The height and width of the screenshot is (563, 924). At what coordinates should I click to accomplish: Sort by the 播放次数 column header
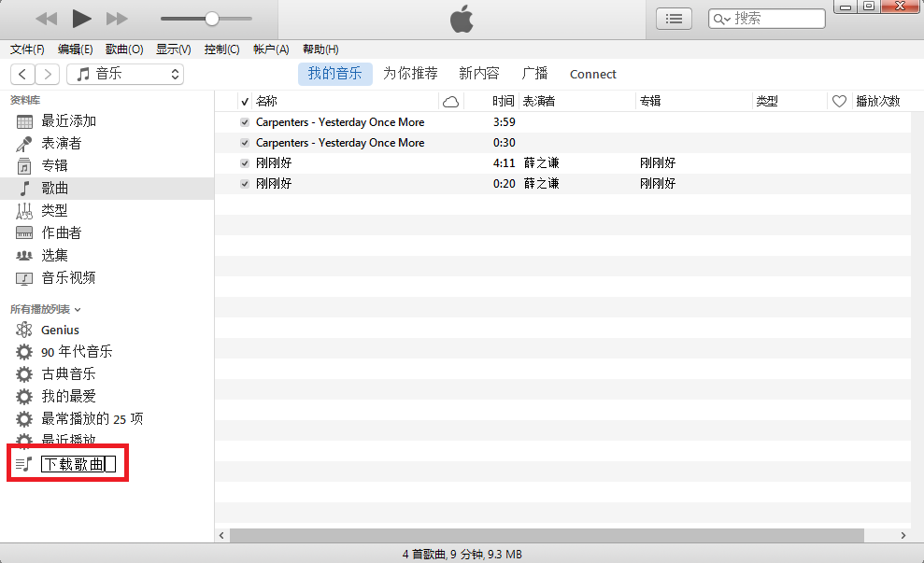point(878,101)
